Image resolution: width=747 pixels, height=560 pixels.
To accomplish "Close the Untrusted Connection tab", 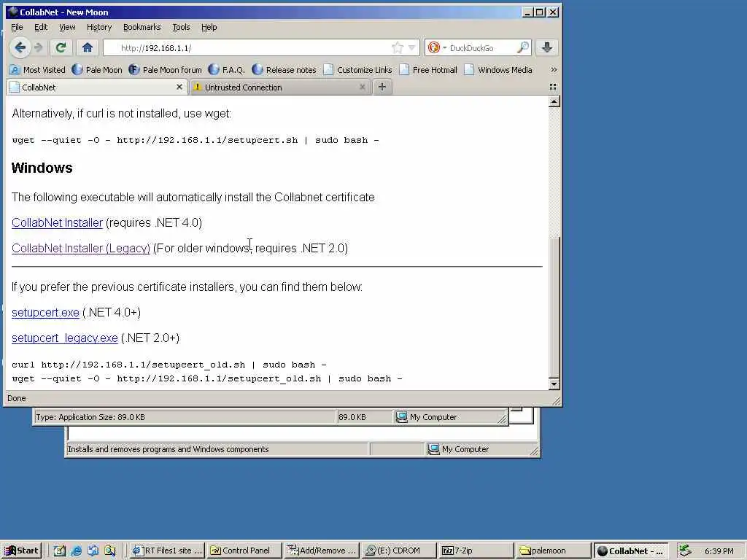I will pos(362,87).
